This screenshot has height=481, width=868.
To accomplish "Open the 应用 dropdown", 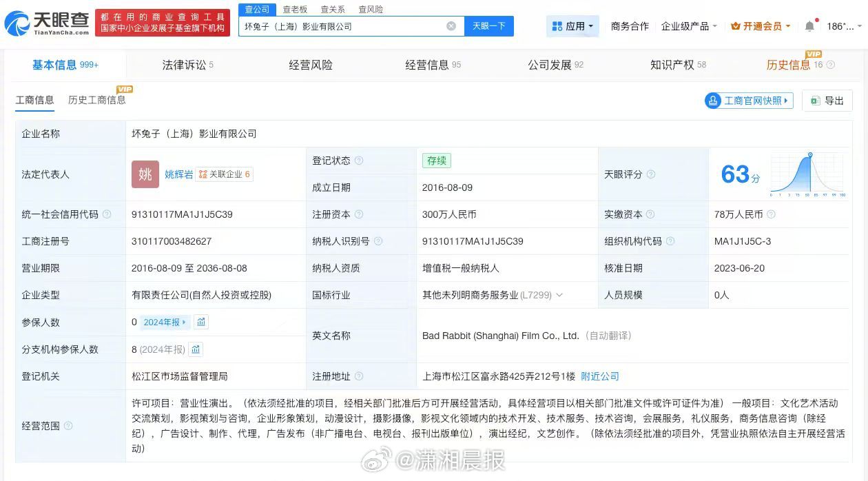I will [x=572, y=26].
